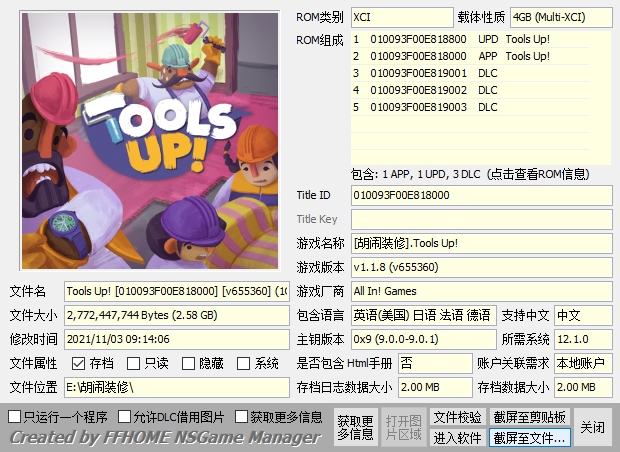Click the 存档日志数据大小 field
Image resolution: width=620 pixels, height=452 pixels.
coord(435,388)
